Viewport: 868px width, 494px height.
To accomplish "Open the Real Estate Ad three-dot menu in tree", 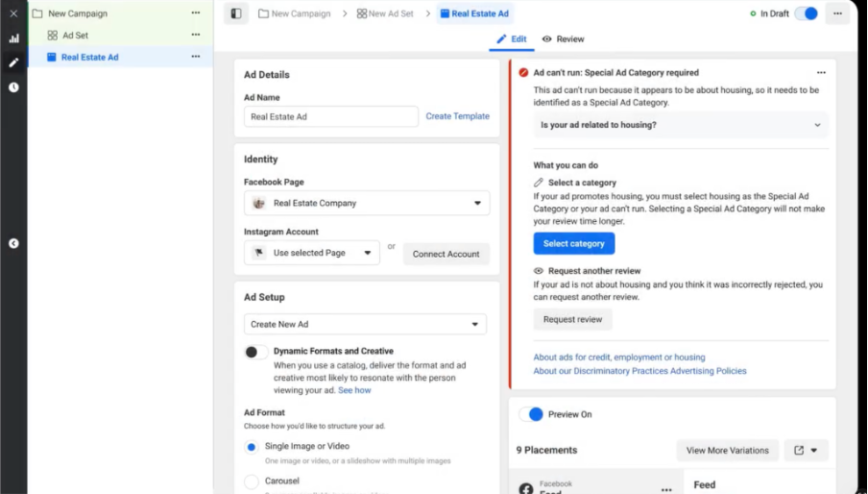I will click(x=196, y=57).
